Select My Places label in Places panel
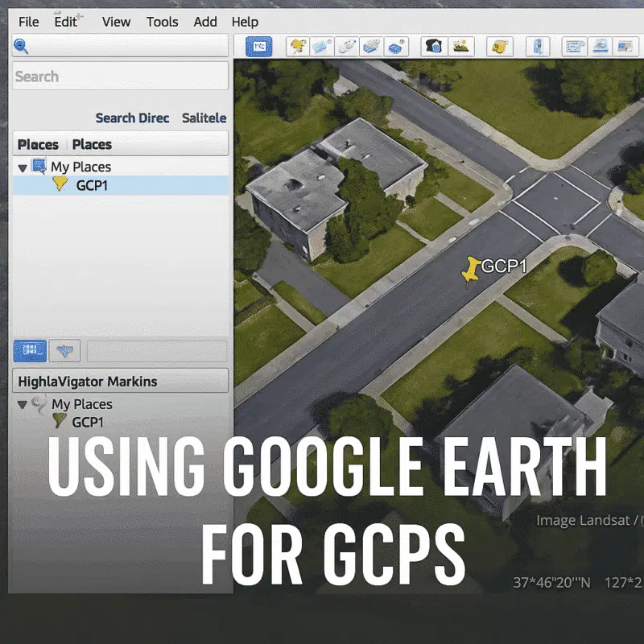This screenshot has height=644, width=644. [x=81, y=167]
